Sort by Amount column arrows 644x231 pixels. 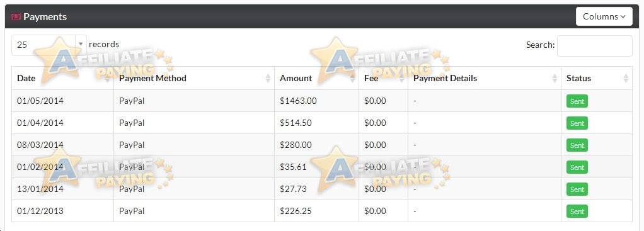coord(352,79)
